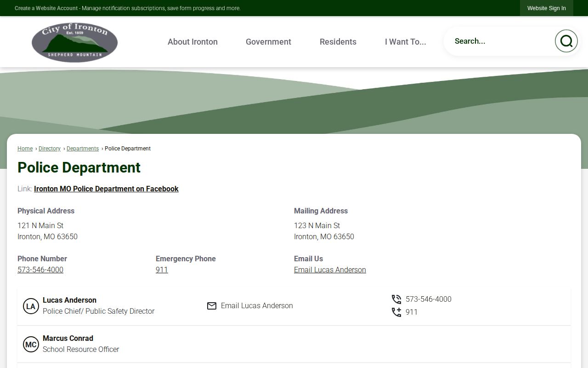Click Email Lucas Anderson under Email Us
This screenshot has width=588, height=368.
point(330,270)
